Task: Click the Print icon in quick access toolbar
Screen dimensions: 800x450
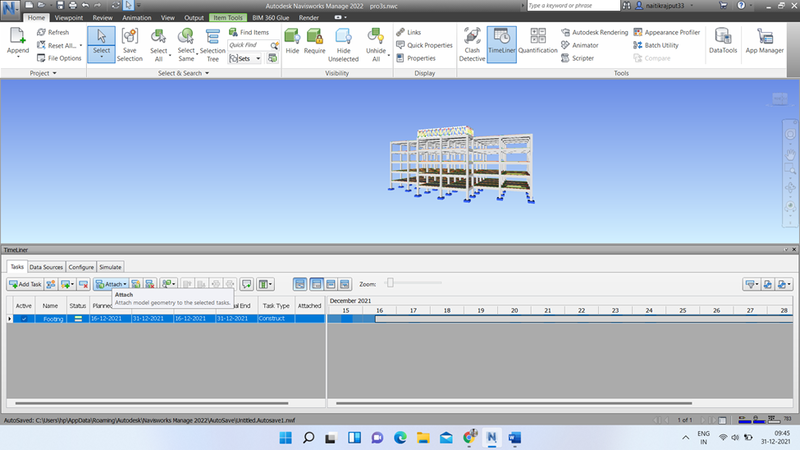Action: point(72,6)
